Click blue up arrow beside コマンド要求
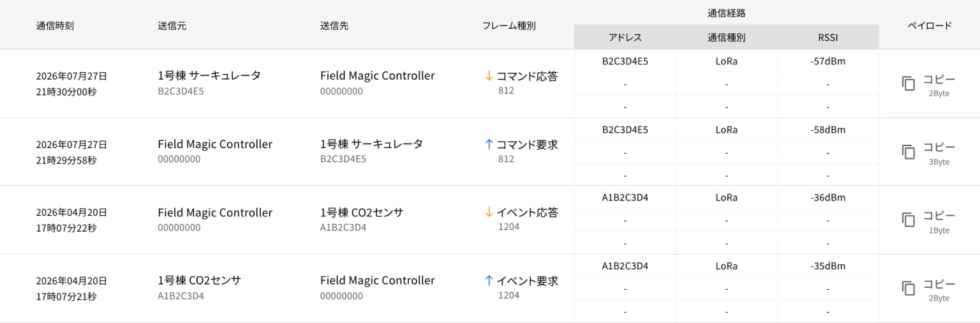The width and height of the screenshot is (980, 323). coord(489,144)
